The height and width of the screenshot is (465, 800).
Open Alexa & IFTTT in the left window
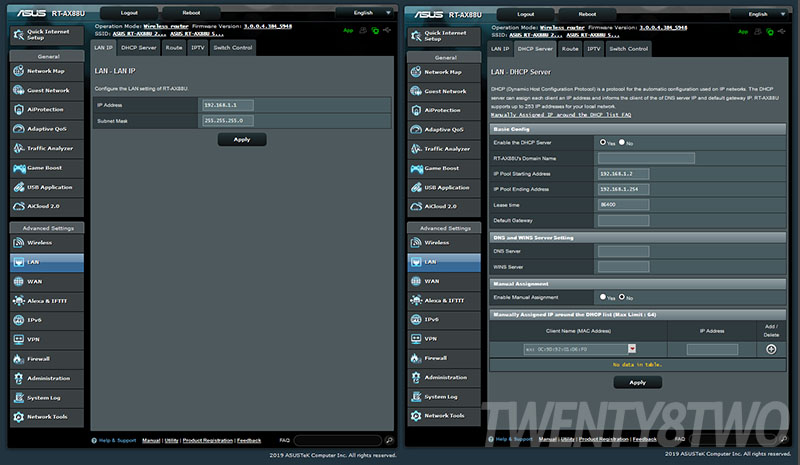click(46, 301)
